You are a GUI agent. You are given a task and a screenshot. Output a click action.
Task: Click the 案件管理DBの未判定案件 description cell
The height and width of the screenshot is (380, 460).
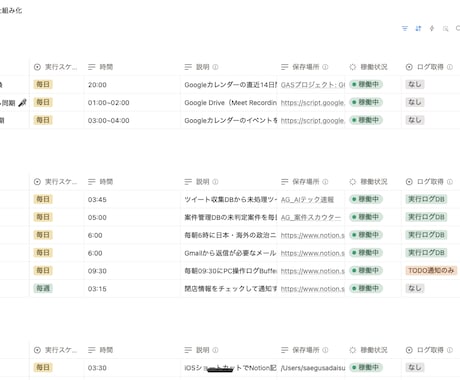[230, 217]
